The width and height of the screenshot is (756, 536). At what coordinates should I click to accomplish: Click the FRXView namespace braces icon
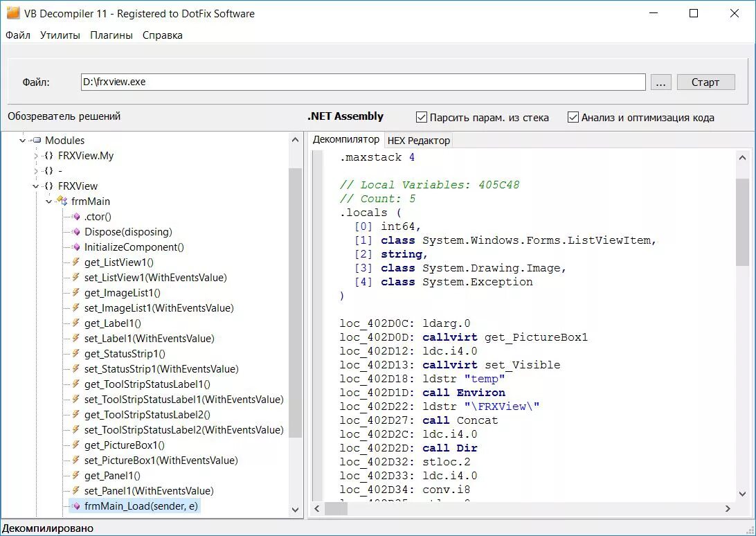(x=48, y=186)
